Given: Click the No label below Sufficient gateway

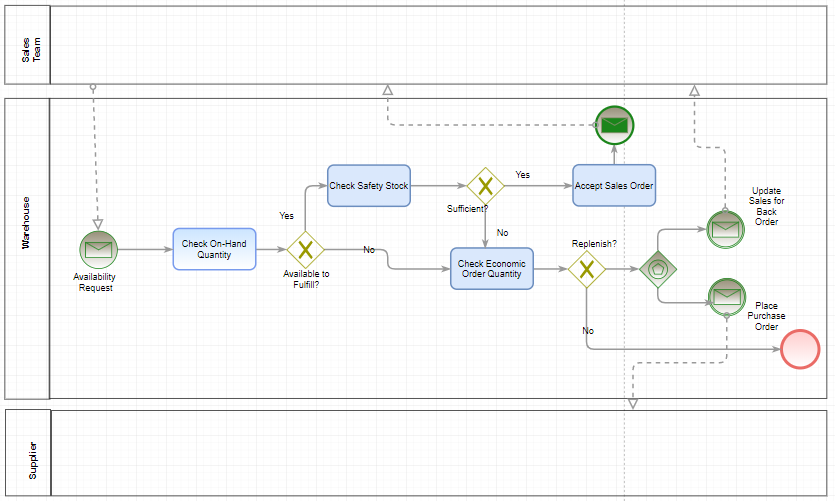Looking at the screenshot, I should pos(502,233).
